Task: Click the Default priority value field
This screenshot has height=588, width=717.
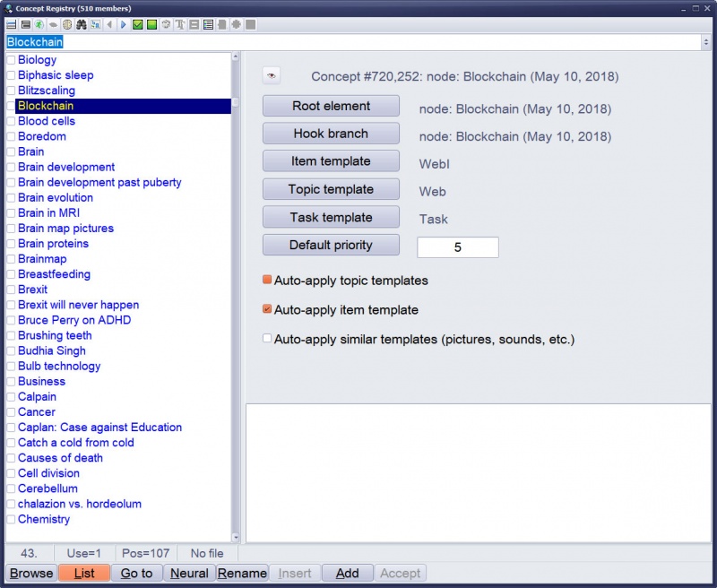Action: pos(458,246)
